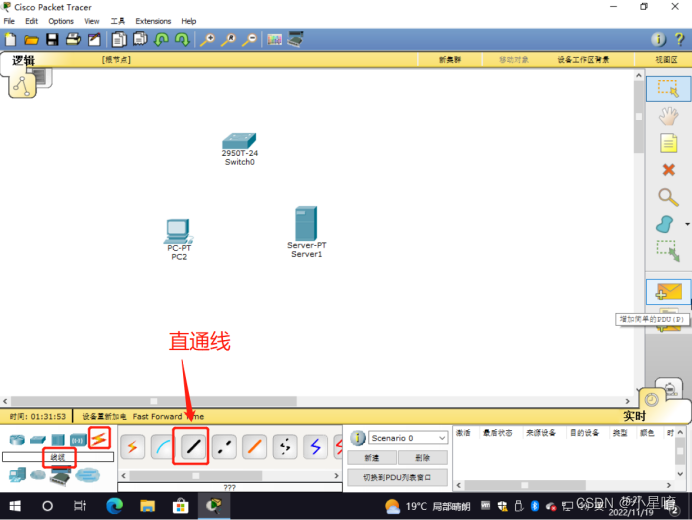Pick the blue coaxial cable
The width and height of the screenshot is (692, 520).
tap(315, 447)
